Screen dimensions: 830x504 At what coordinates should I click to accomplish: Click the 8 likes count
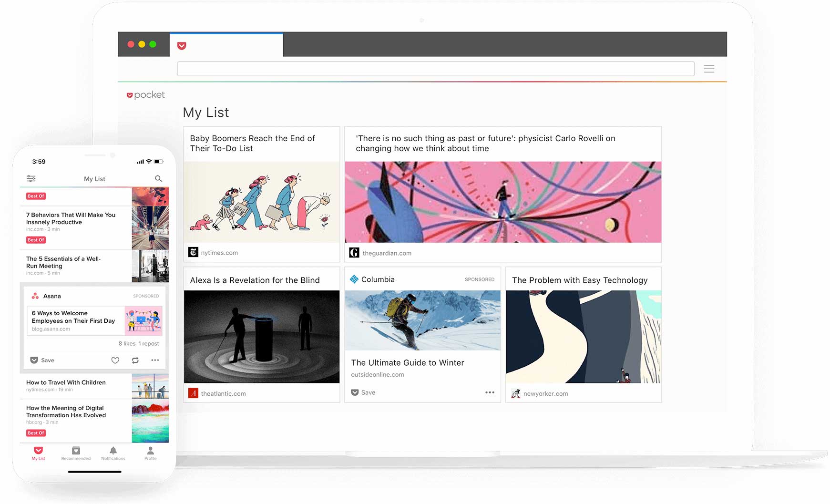127,343
